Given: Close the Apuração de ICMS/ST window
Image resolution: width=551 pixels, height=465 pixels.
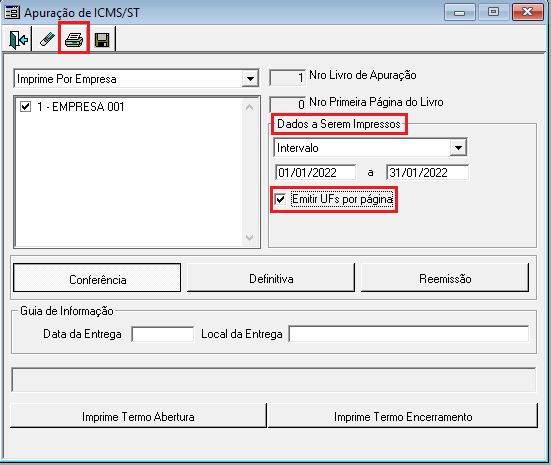Looking at the screenshot, I should (527, 12).
